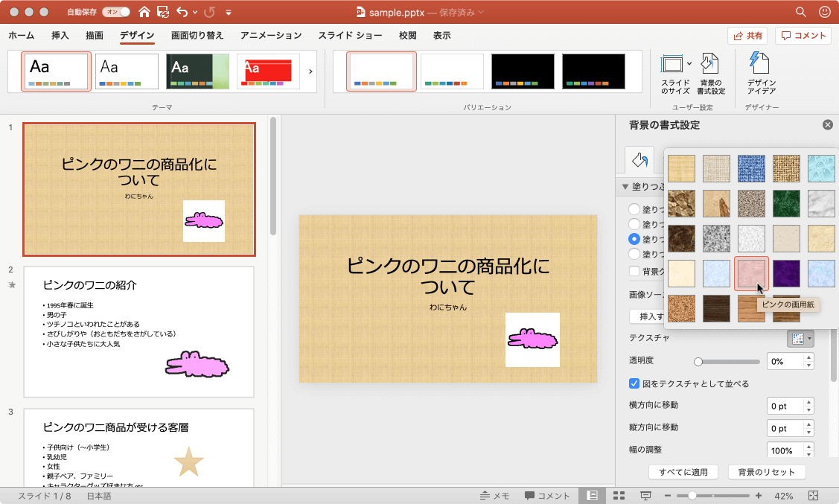Image resolution: width=839 pixels, height=504 pixels.
Task: Select slide 2 thumbnail ピンクのワニの紹介
Action: point(139,332)
